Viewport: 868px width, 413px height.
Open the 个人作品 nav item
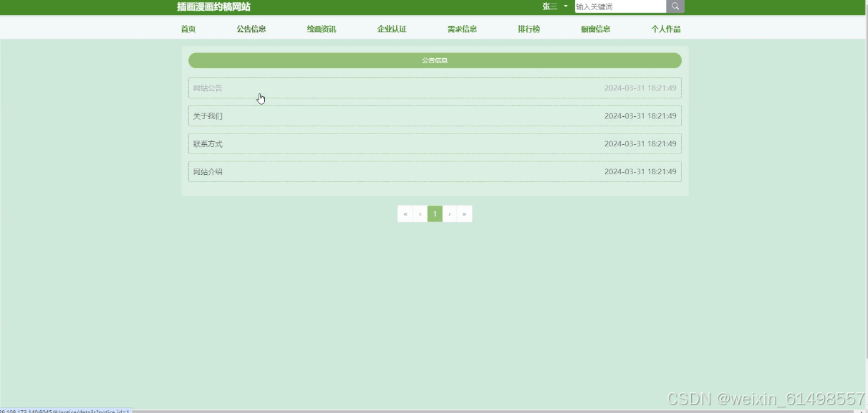click(666, 29)
